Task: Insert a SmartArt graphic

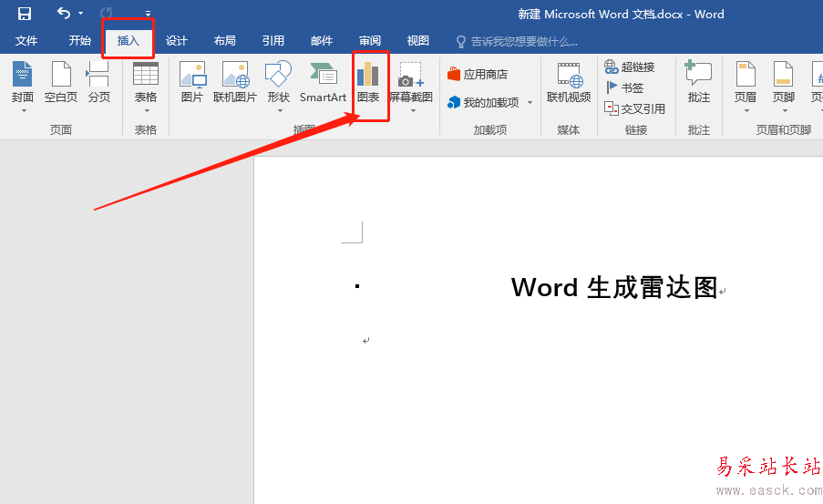Action: (x=323, y=82)
